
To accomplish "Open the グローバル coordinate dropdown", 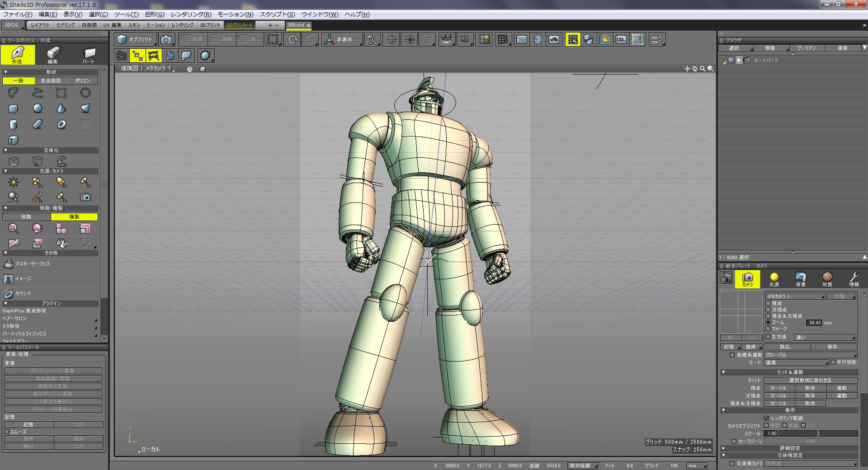I will coord(811,355).
